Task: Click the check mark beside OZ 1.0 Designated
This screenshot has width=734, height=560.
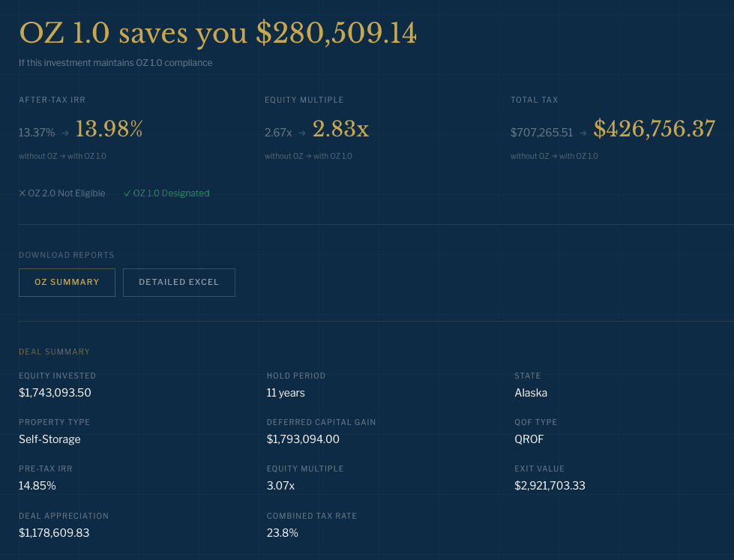Action: coord(127,193)
